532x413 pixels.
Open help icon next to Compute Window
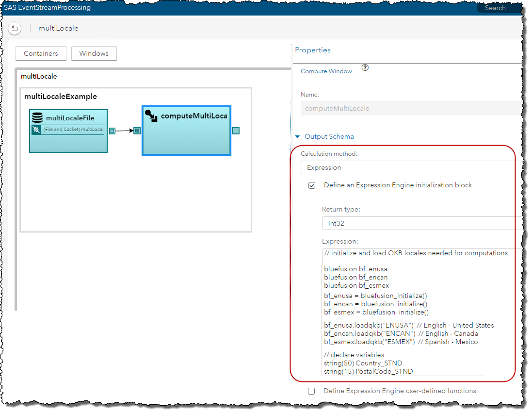[x=365, y=68]
